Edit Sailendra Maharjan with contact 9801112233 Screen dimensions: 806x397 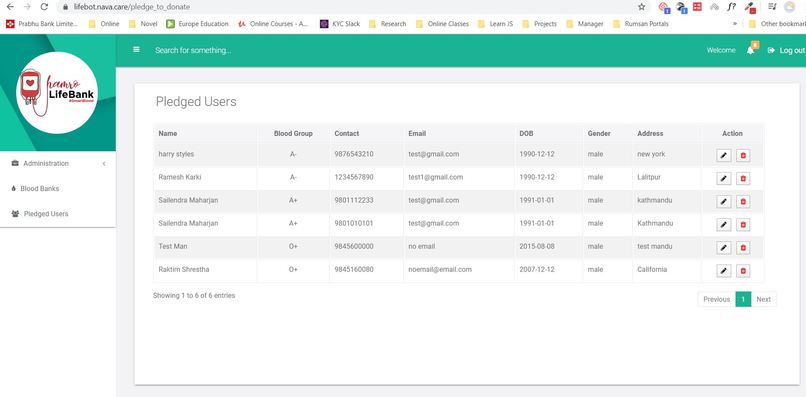(x=724, y=202)
